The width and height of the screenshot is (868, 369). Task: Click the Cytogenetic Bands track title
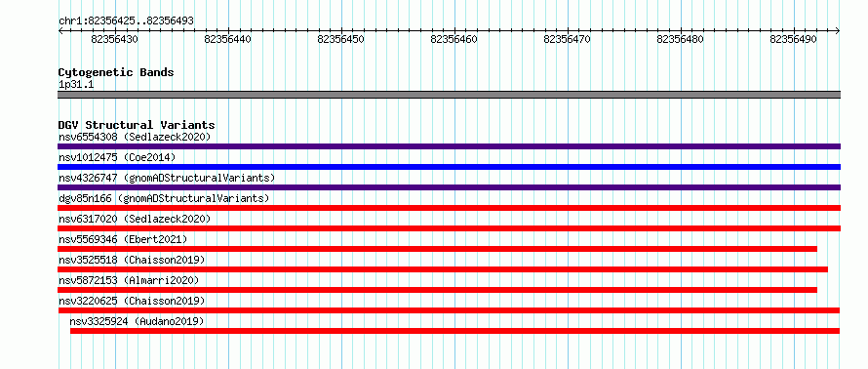tap(116, 72)
